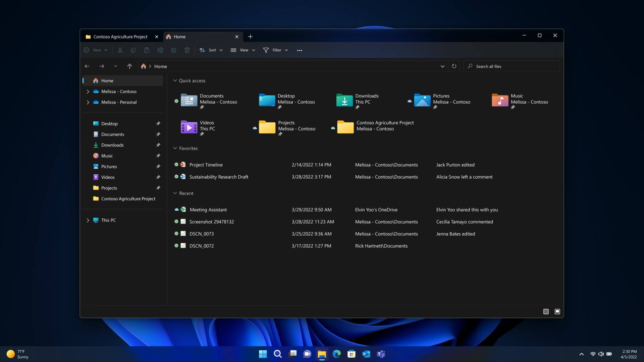Open the Filter menu button

[x=275, y=50]
